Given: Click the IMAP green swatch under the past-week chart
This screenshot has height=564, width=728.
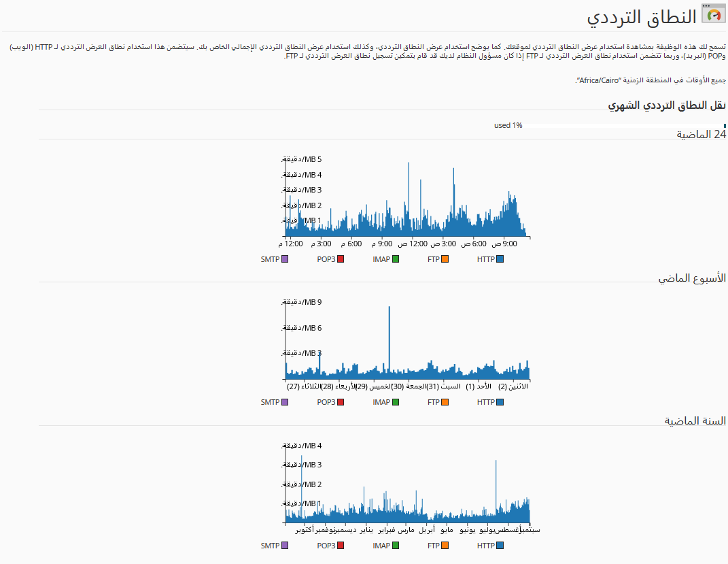Looking at the screenshot, I should (x=396, y=402).
